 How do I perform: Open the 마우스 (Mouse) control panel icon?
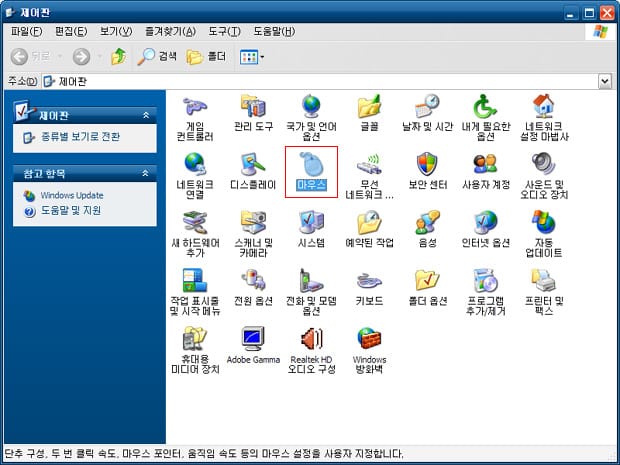coord(311,163)
